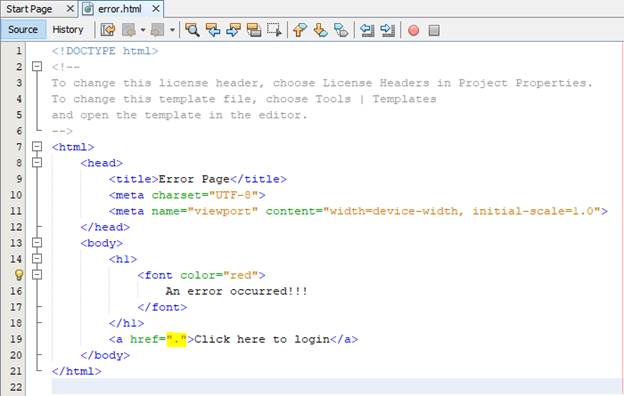Collapse the font tag fold at line 15
This screenshot has height=396, width=624.
37,275
